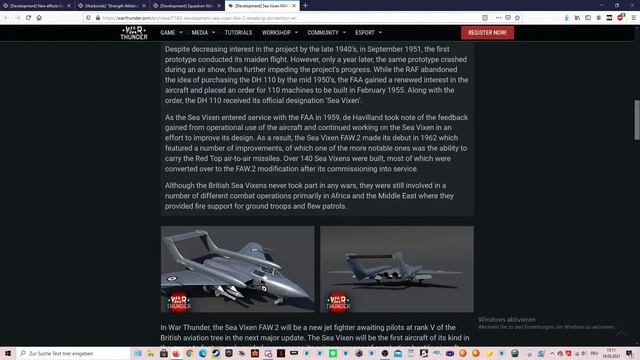Open File Explorer from taskbar
Image resolution: width=640 pixels, height=360 pixels.
[151, 353]
